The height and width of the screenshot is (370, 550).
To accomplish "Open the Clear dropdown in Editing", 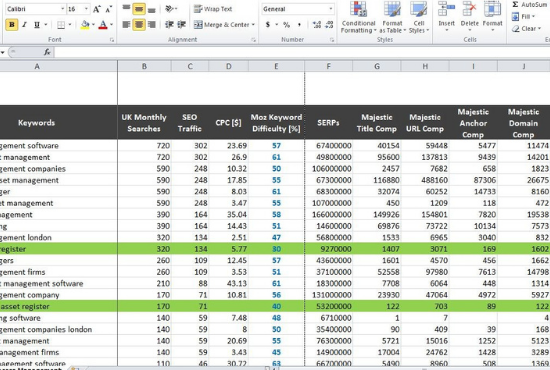I will 526,28.
